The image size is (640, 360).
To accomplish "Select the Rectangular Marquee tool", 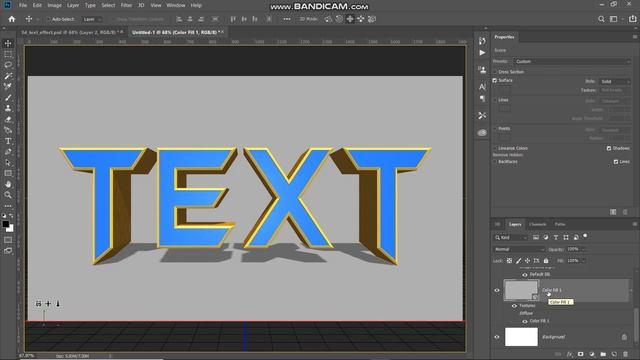I will coord(8,54).
